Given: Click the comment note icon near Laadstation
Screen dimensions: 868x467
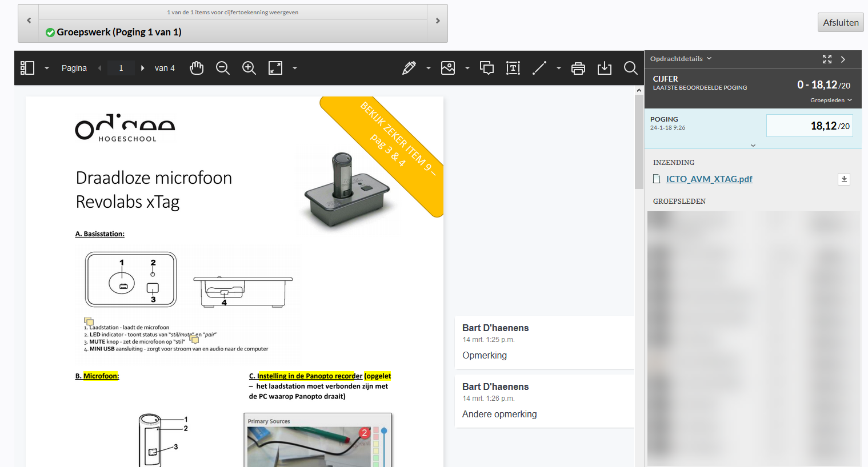Looking at the screenshot, I should click(x=89, y=321).
